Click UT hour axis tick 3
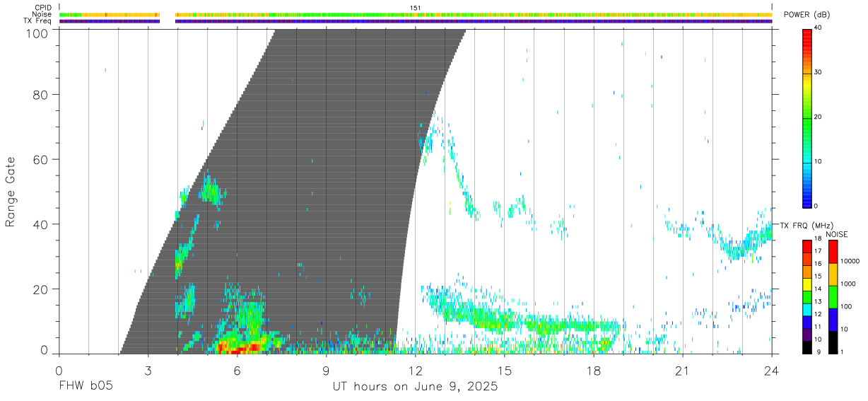The width and height of the screenshot is (868, 401). [x=148, y=371]
